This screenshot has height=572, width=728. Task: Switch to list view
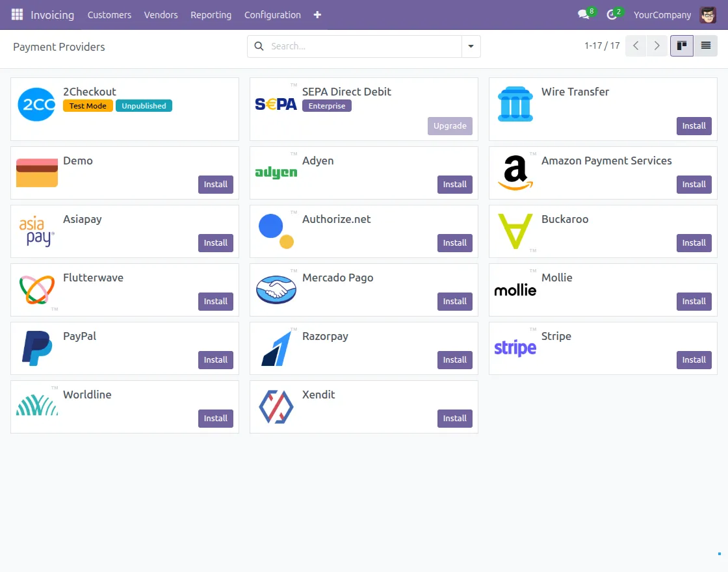[706, 45]
